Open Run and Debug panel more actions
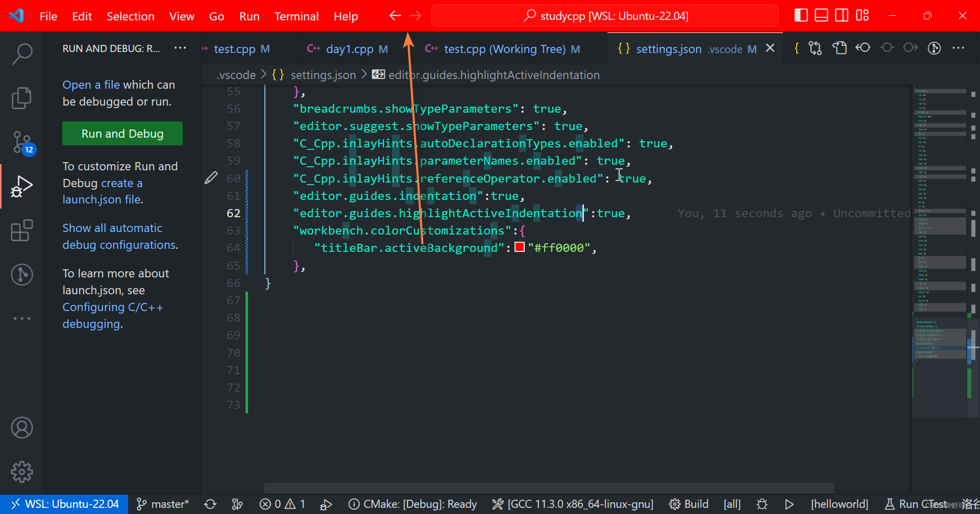This screenshot has width=980, height=514. [180, 48]
